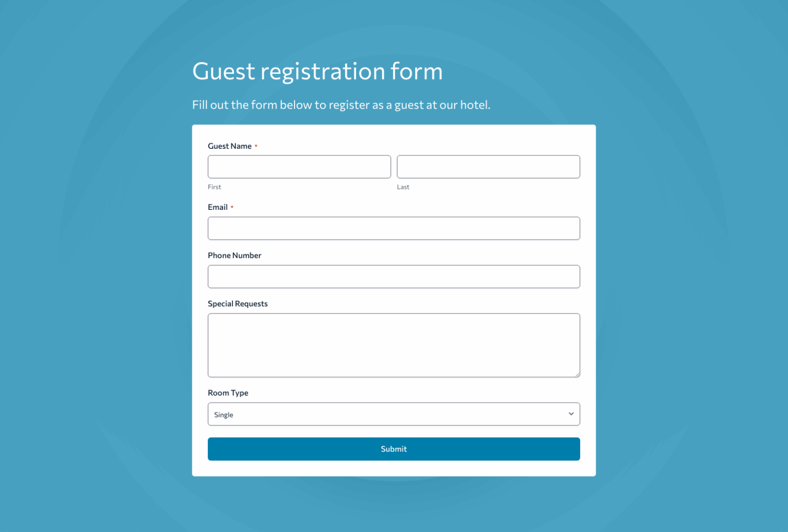This screenshot has width=788, height=532.
Task: Click the required asterisk next to Email
Action: 231,206
